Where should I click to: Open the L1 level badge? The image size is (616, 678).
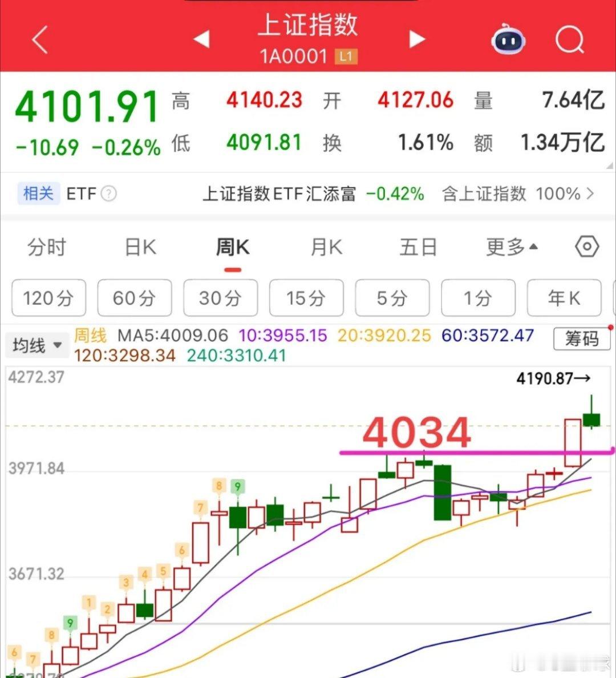(x=346, y=56)
